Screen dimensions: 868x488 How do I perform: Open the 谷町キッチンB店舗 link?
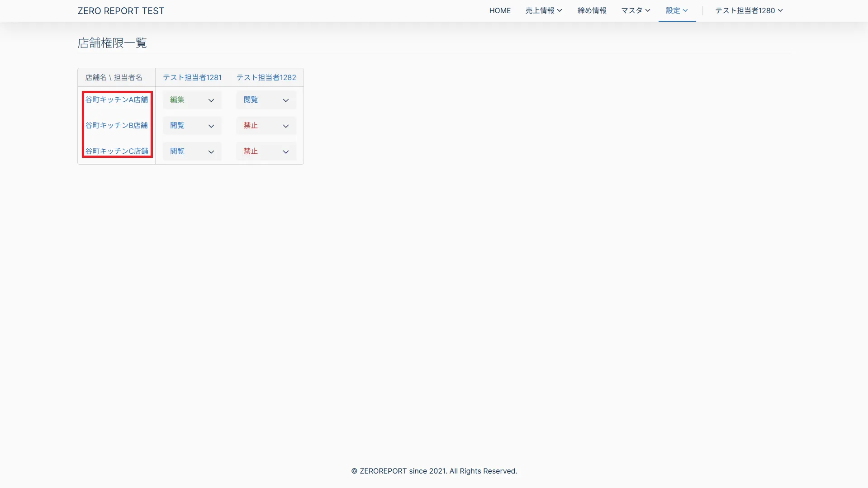coord(117,125)
